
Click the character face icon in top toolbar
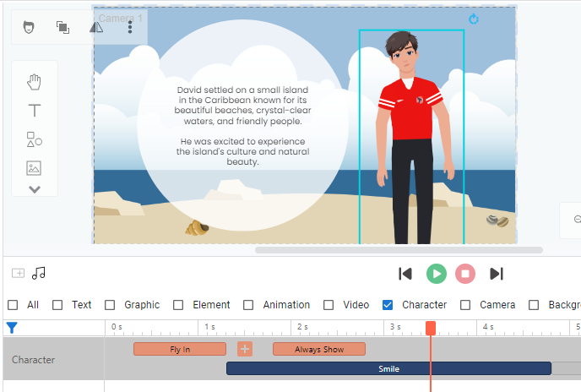(x=29, y=28)
